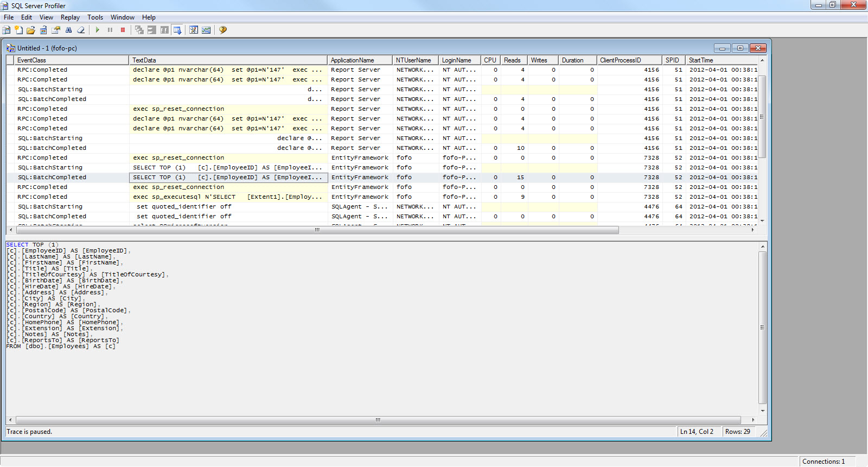The image size is (868, 467).
Task: Select first 'set quoted_identifier off' BatchStarting row
Action: [382, 207]
